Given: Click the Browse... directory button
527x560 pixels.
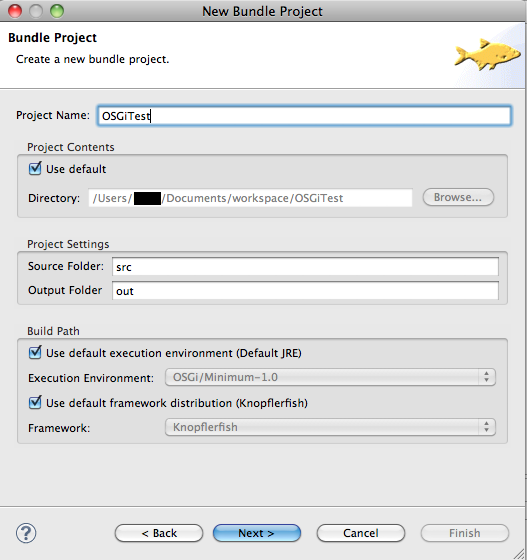Looking at the screenshot, I should pos(458,197).
